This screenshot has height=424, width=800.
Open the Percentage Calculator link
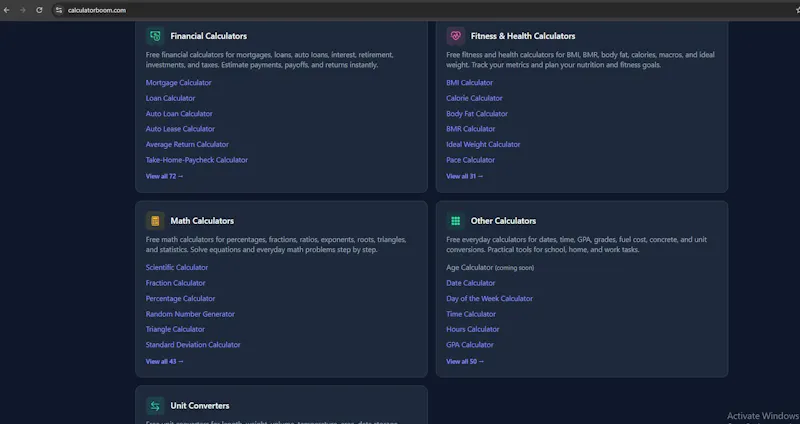coord(180,298)
